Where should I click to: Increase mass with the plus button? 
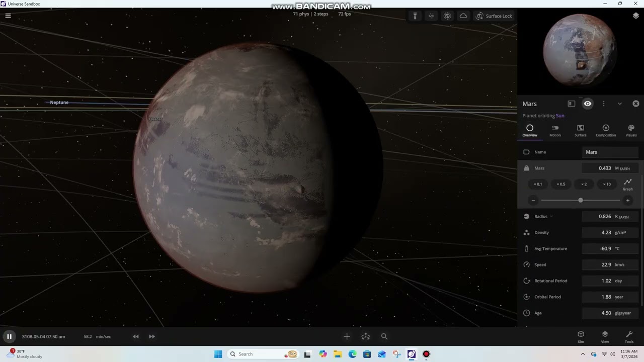pyautogui.click(x=627, y=200)
